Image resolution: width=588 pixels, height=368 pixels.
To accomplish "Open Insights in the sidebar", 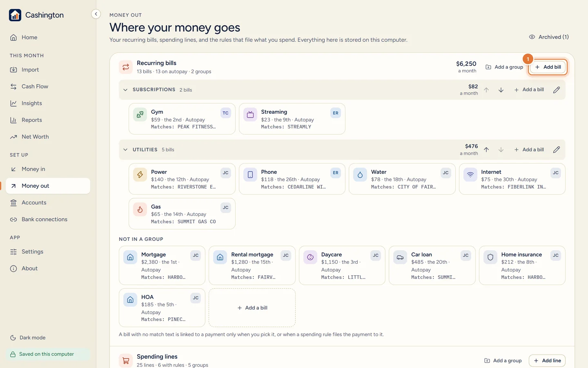I will (x=48, y=103).
